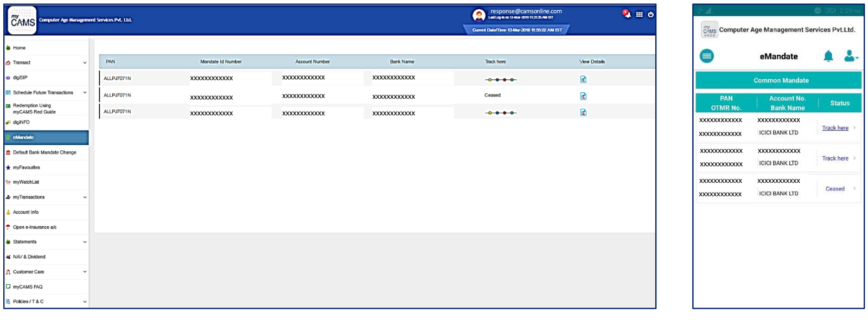Expand Schedule Future Transactions section
This screenshot has height=320, width=868.
[85, 93]
